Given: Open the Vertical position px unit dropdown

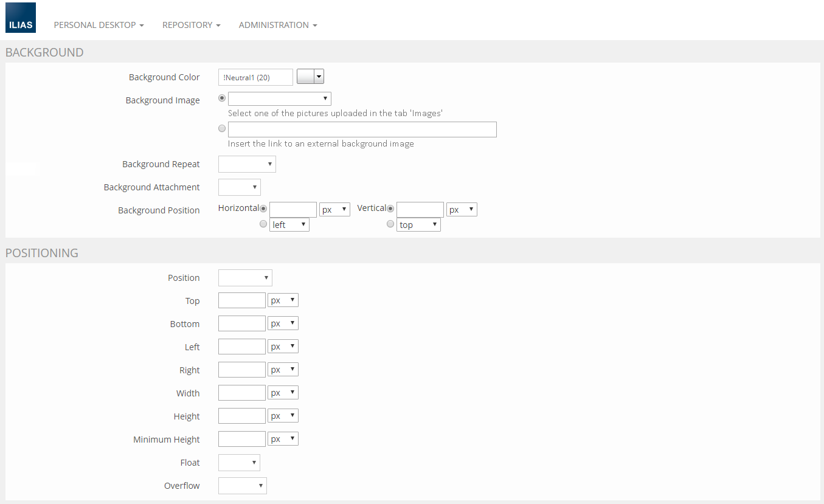Looking at the screenshot, I should click(x=462, y=210).
